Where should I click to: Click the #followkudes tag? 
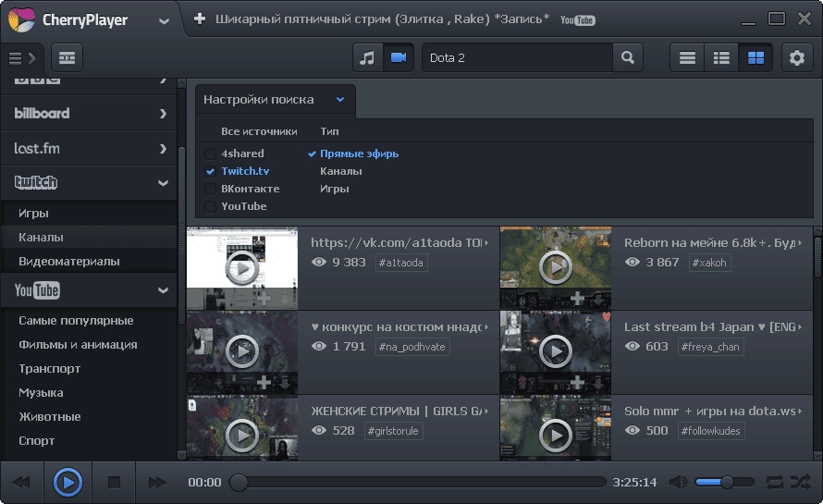(x=711, y=431)
